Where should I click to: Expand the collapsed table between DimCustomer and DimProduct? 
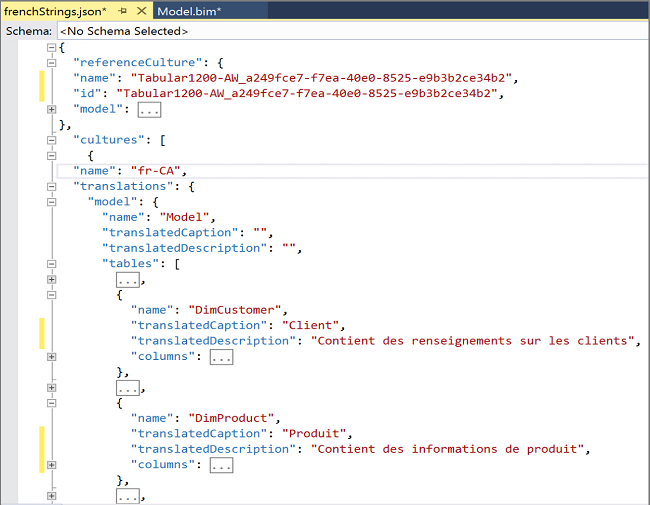click(x=51, y=388)
